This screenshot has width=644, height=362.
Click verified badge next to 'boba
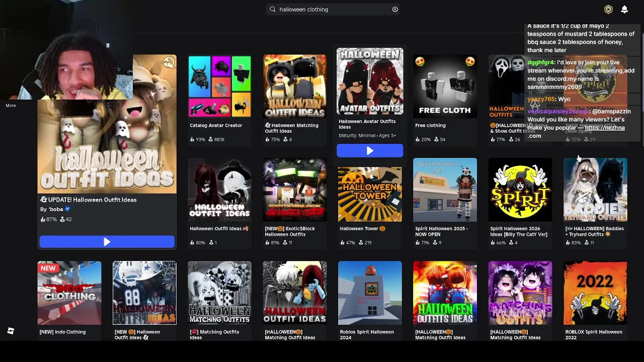67,209
